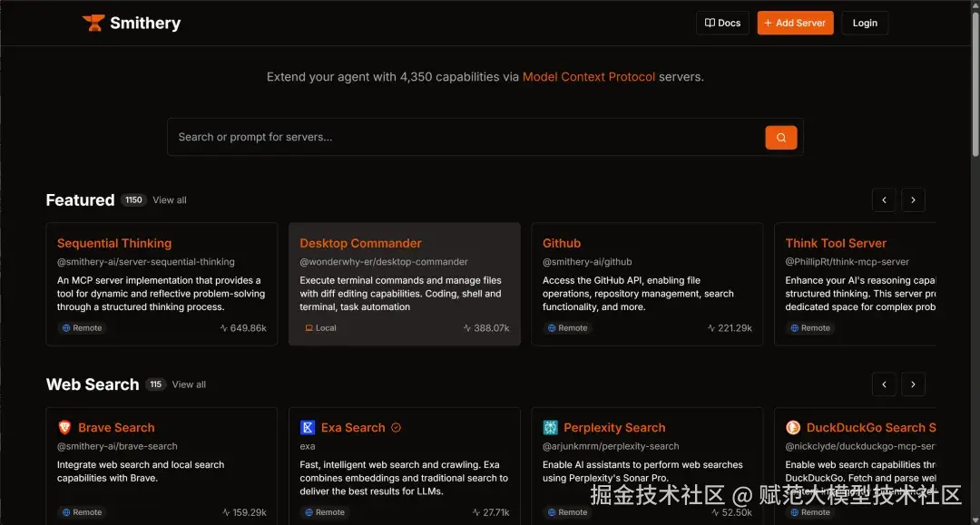Viewport: 980px width, 525px height.
Task: Click Remote globe icon on Think Tool Server
Action: [794, 327]
